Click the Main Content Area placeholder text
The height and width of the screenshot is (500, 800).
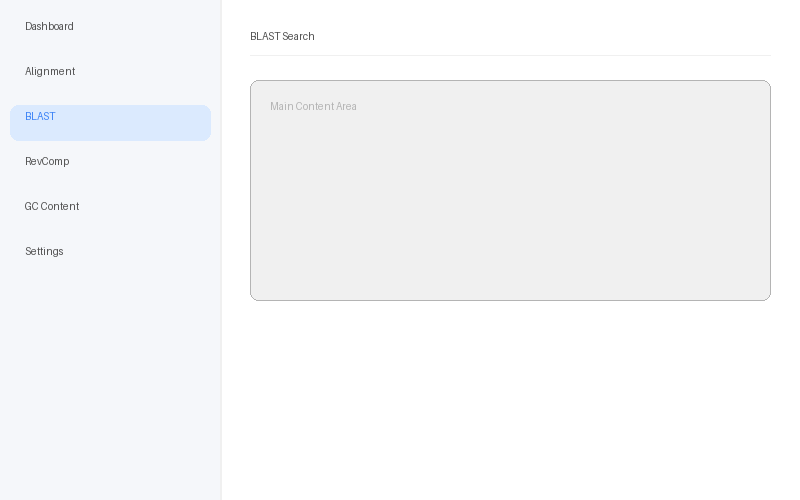click(313, 107)
